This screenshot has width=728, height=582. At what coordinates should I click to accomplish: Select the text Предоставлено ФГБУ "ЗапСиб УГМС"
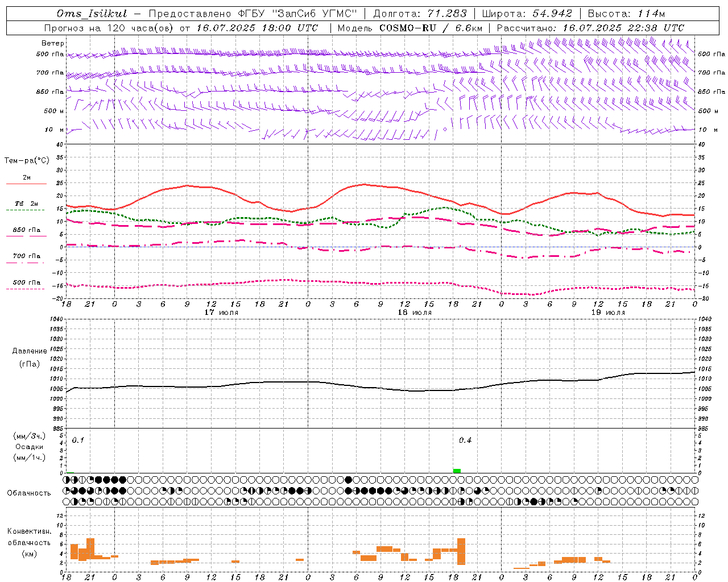[x=253, y=14]
